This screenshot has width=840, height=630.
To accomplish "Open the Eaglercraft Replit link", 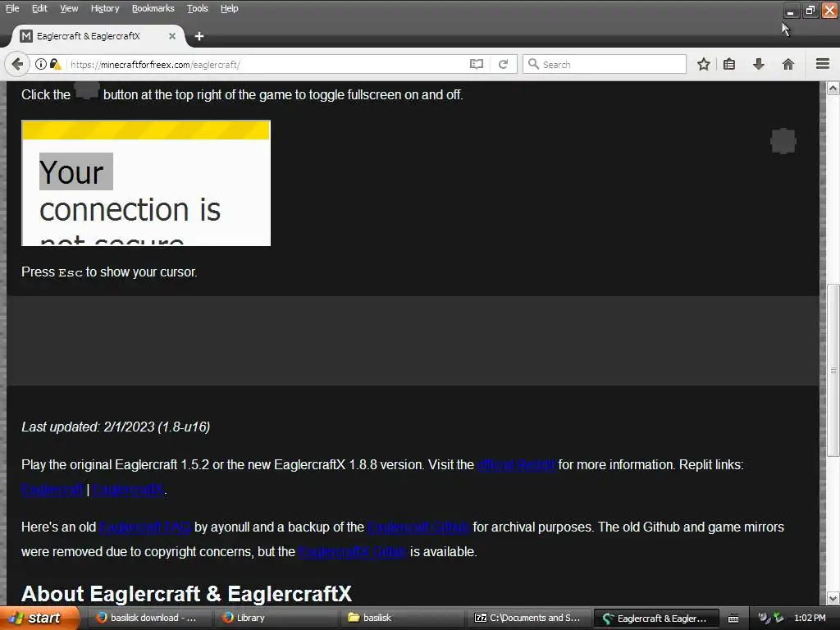I will pyautogui.click(x=52, y=489).
